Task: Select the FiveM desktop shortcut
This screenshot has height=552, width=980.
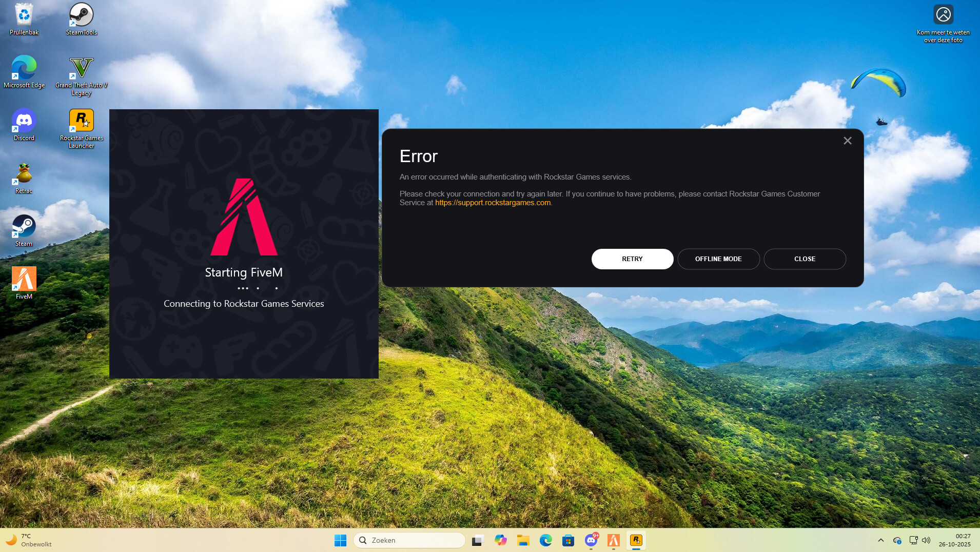Action: click(24, 283)
